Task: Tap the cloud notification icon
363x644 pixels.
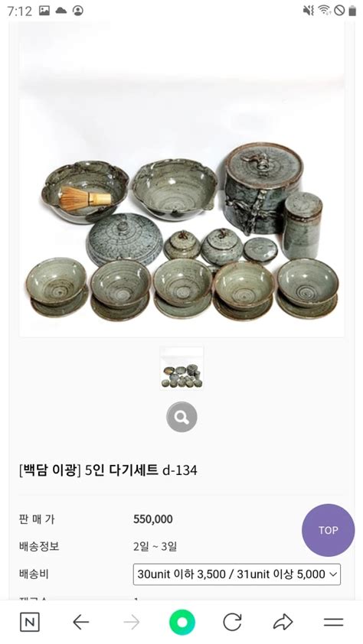Action: point(60,11)
